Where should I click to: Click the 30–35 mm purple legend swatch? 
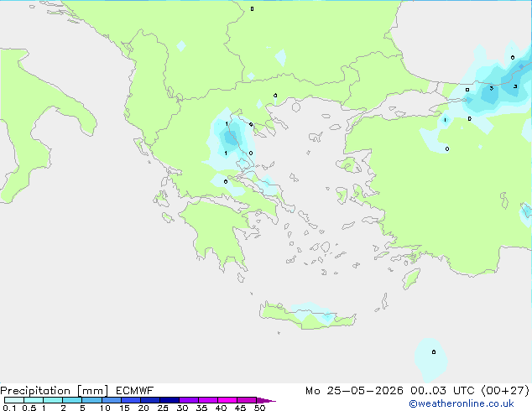[189, 400]
